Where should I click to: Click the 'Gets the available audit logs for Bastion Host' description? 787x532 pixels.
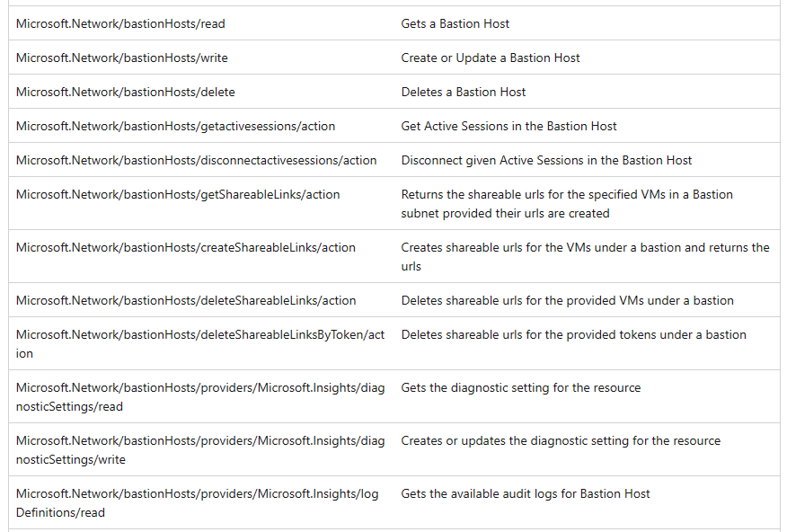click(526, 493)
